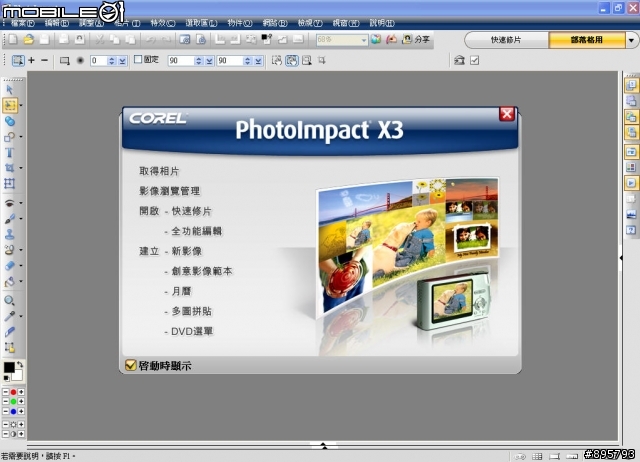The image size is (640, 462).
Task: Click the 新影像 link
Action: (187, 251)
